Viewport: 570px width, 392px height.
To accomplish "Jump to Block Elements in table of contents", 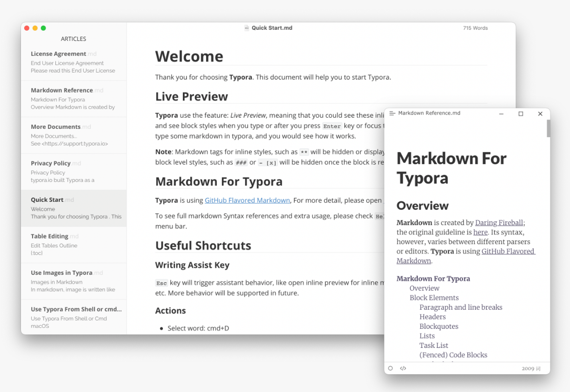I will click(x=434, y=298).
